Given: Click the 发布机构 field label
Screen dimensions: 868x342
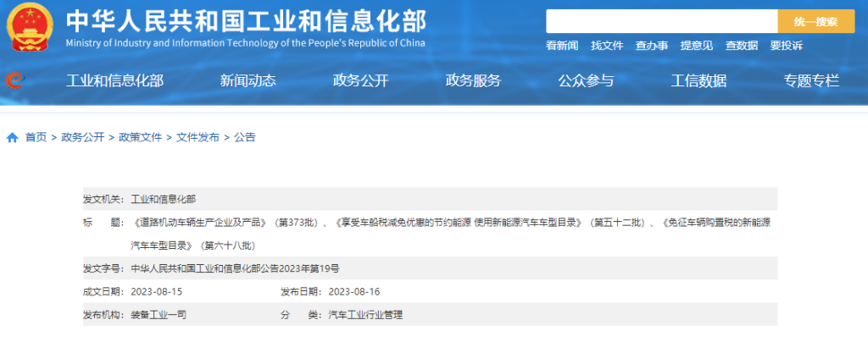Looking at the screenshot, I should coord(104,315).
